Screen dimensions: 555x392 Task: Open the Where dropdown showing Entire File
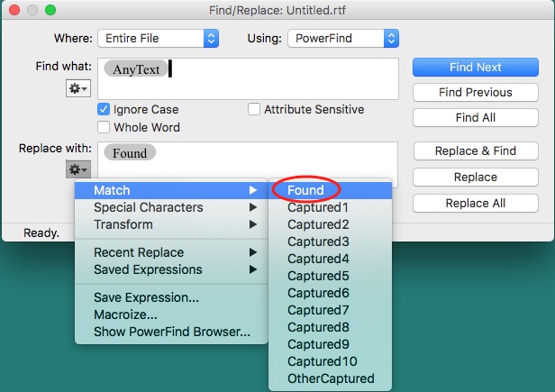coord(159,38)
